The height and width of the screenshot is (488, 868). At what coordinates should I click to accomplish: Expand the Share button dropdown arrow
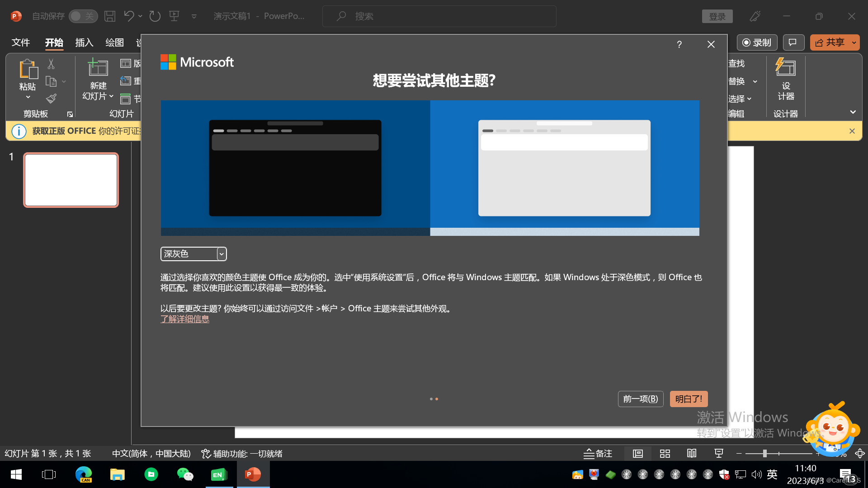tap(854, 42)
